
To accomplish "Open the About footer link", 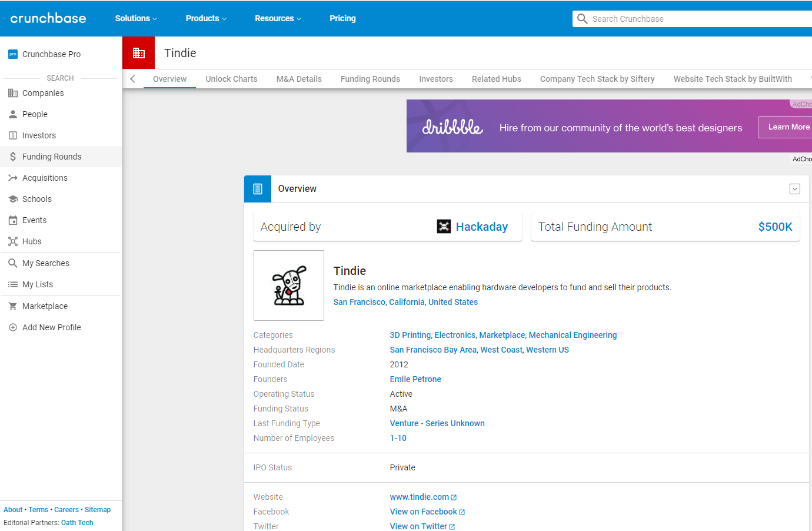I will 13,510.
